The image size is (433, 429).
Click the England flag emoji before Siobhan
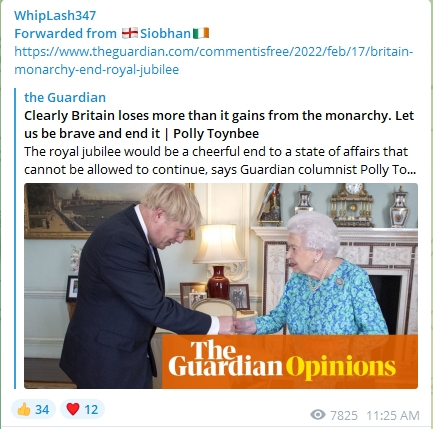pyautogui.click(x=130, y=33)
